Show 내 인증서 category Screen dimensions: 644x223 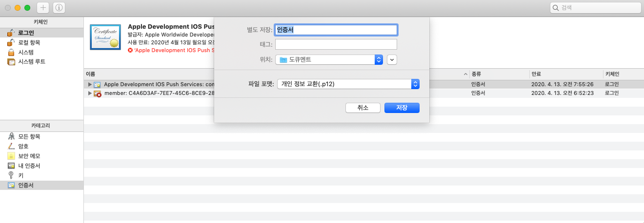point(42,166)
